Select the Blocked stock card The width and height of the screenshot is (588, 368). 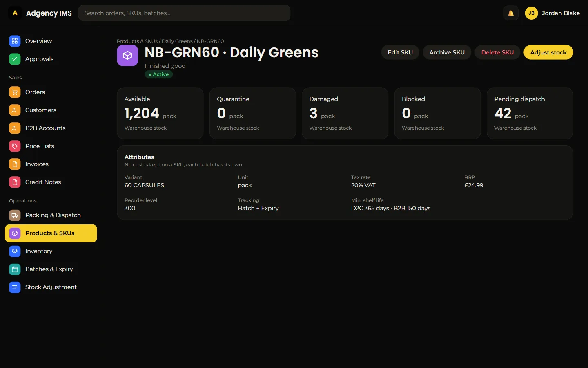pyautogui.click(x=438, y=113)
